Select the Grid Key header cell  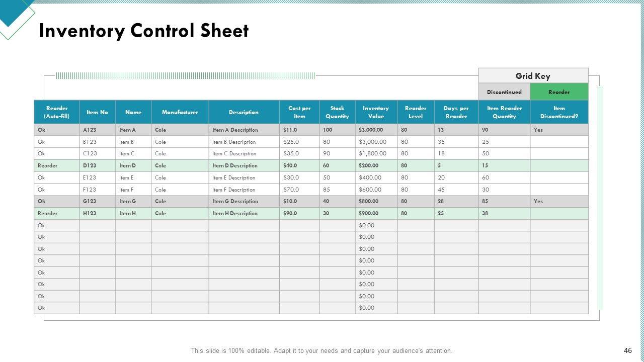[x=533, y=76]
